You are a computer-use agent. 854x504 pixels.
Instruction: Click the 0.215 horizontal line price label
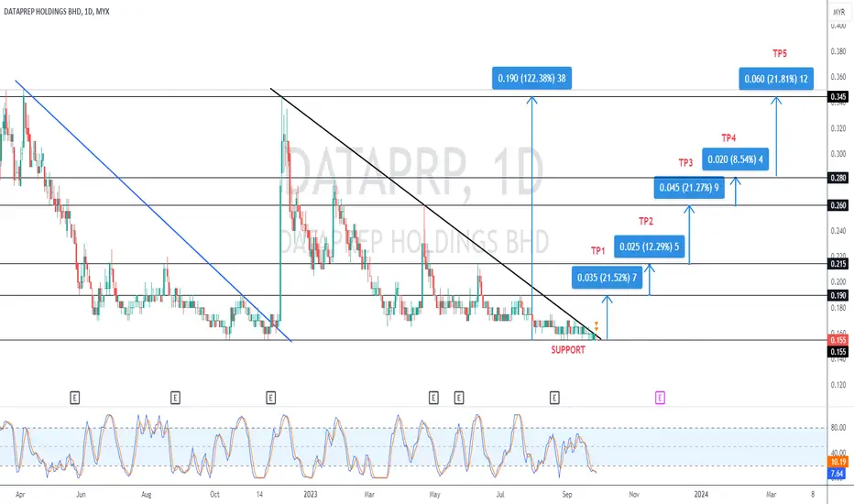click(x=838, y=264)
